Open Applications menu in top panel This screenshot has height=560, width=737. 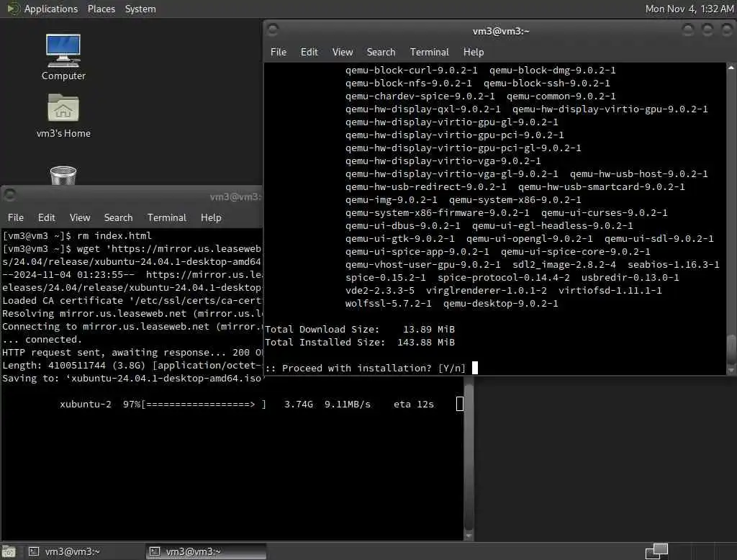tap(51, 9)
